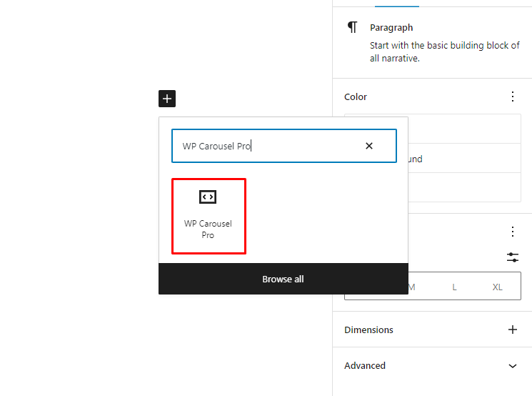Select font size XL
Viewport: 532px width, 396px height.
498,287
